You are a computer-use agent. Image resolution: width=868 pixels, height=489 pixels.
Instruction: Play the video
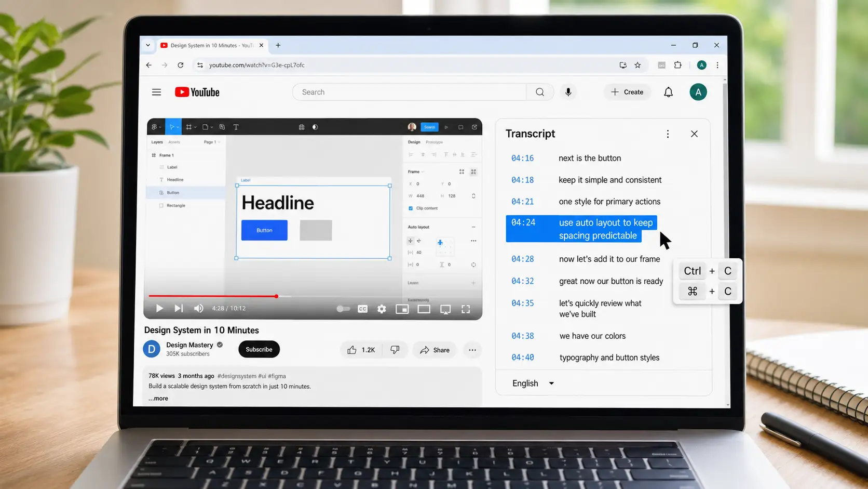[159, 308]
